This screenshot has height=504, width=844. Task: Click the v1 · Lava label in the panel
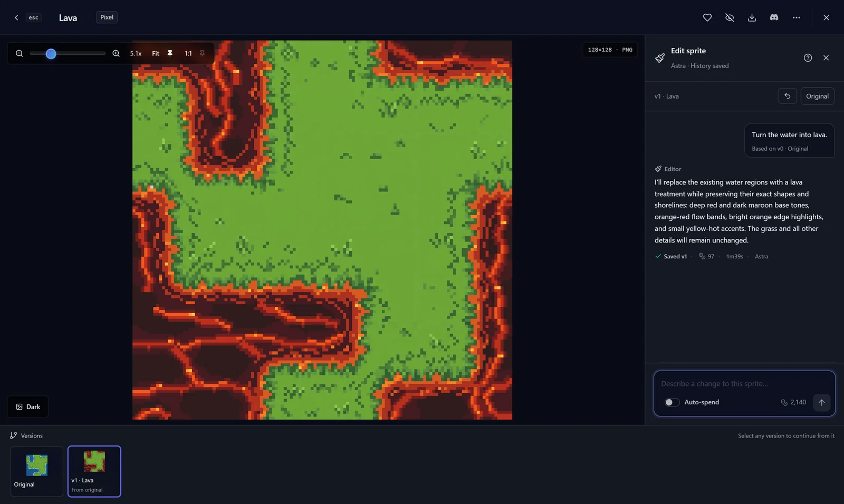point(667,96)
